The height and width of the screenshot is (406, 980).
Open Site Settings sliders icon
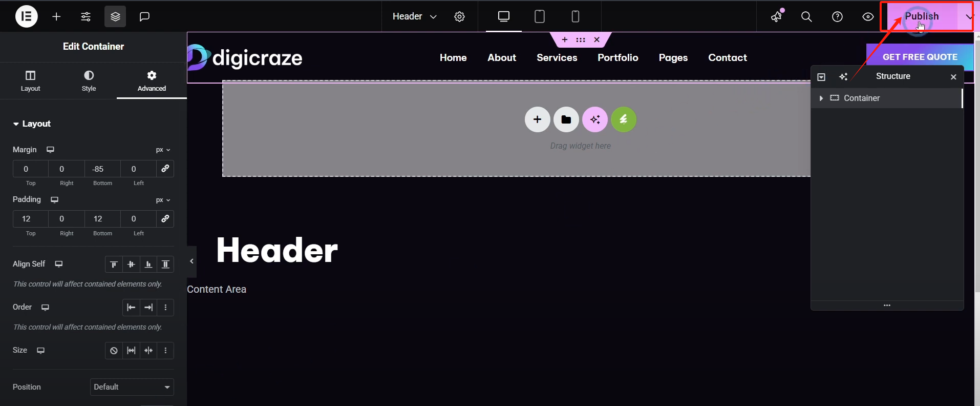(86, 16)
